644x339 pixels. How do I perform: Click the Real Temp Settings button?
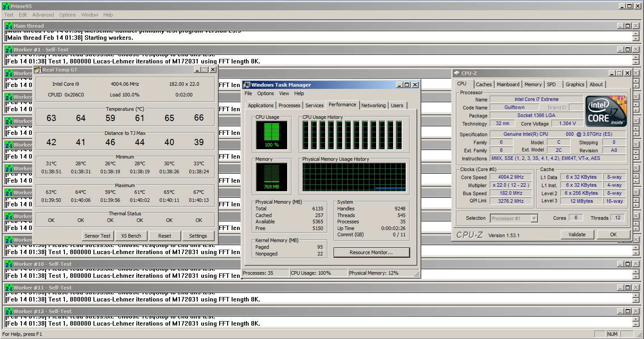tap(198, 236)
